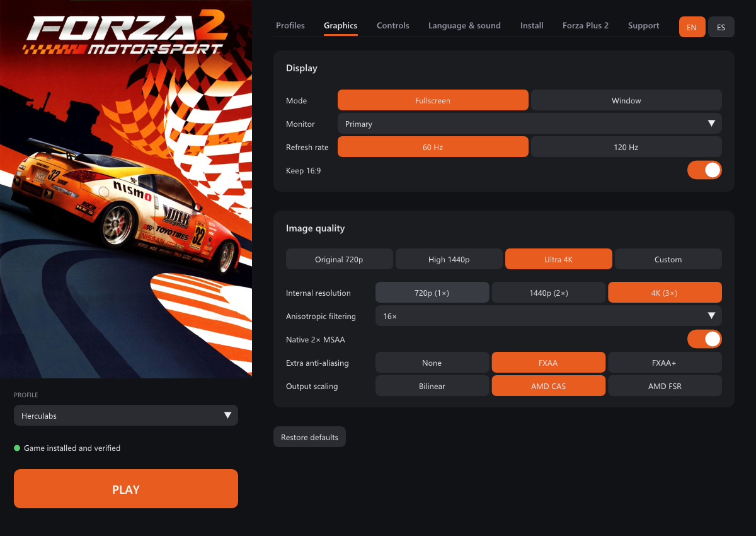Choose the Custom quality preset
This screenshot has width=756, height=536.
(668, 259)
